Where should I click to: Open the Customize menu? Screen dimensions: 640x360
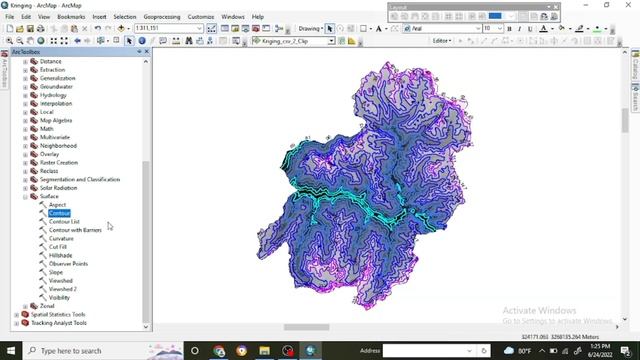tap(201, 17)
